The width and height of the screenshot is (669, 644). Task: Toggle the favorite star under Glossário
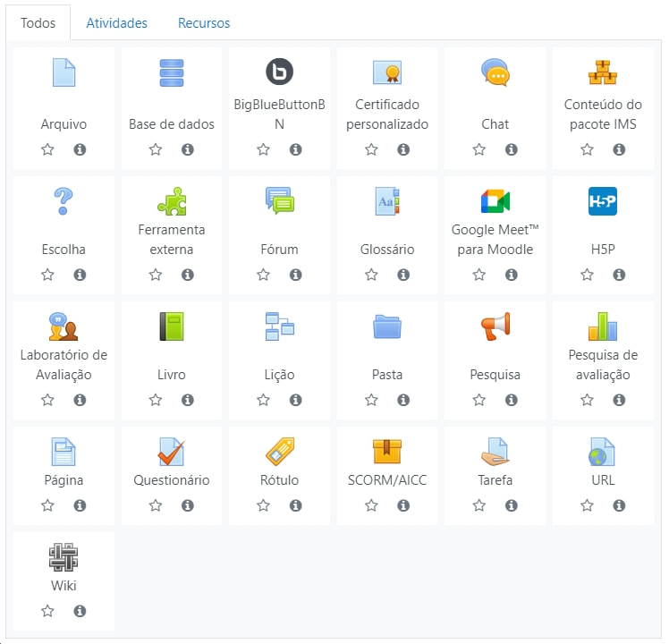pyautogui.click(x=371, y=275)
